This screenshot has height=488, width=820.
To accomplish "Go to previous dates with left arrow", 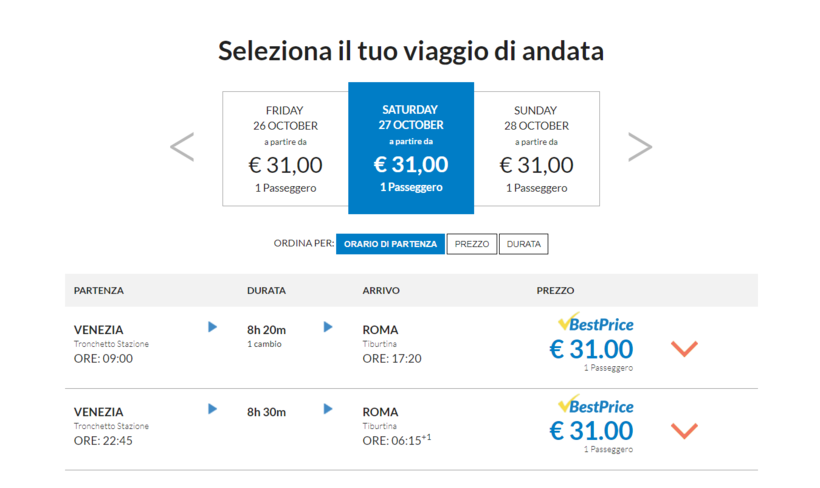I will (x=182, y=147).
